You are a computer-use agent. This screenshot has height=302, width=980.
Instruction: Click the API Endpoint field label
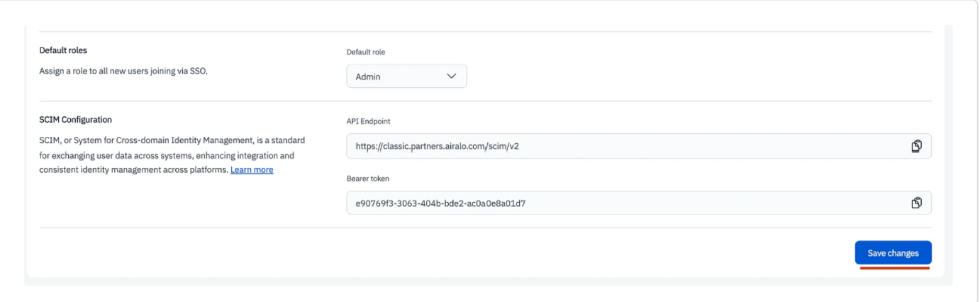coord(366,121)
